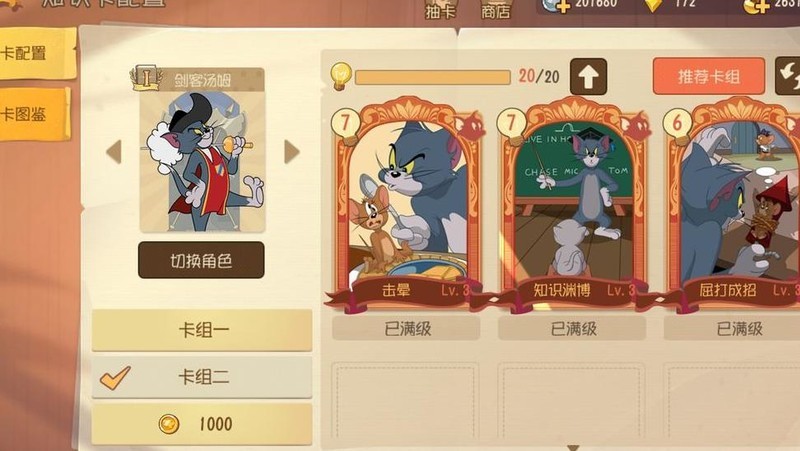This screenshot has width=800, height=451.
Task: Click the right arrow to show next character
Action: click(291, 152)
